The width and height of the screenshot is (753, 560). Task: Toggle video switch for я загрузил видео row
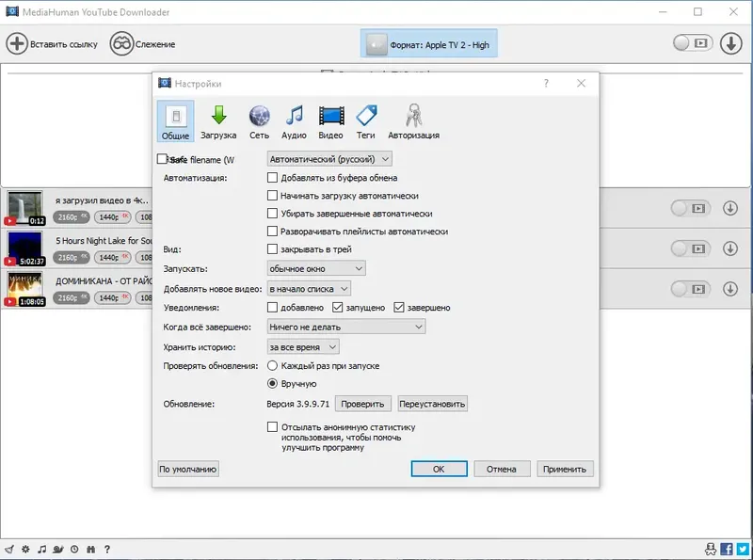(690, 208)
